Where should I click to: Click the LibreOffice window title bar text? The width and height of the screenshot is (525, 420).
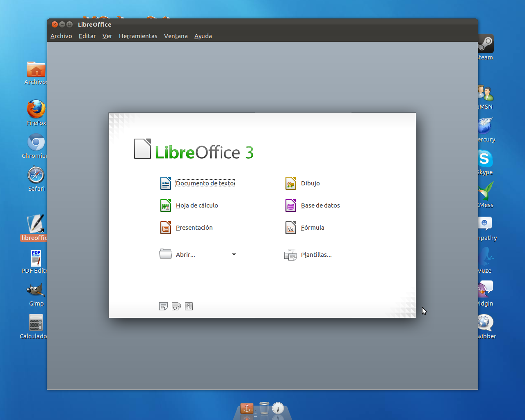pos(95,25)
